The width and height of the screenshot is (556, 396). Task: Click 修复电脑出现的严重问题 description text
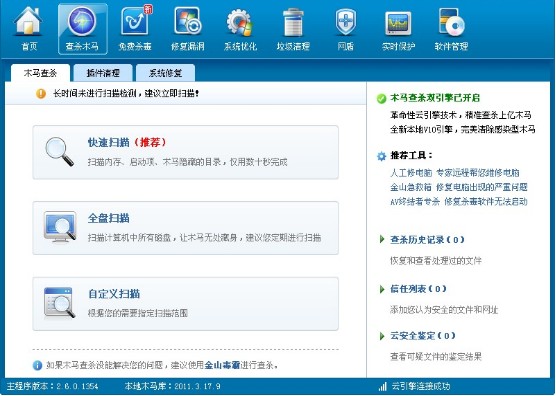pyautogui.click(x=482, y=187)
